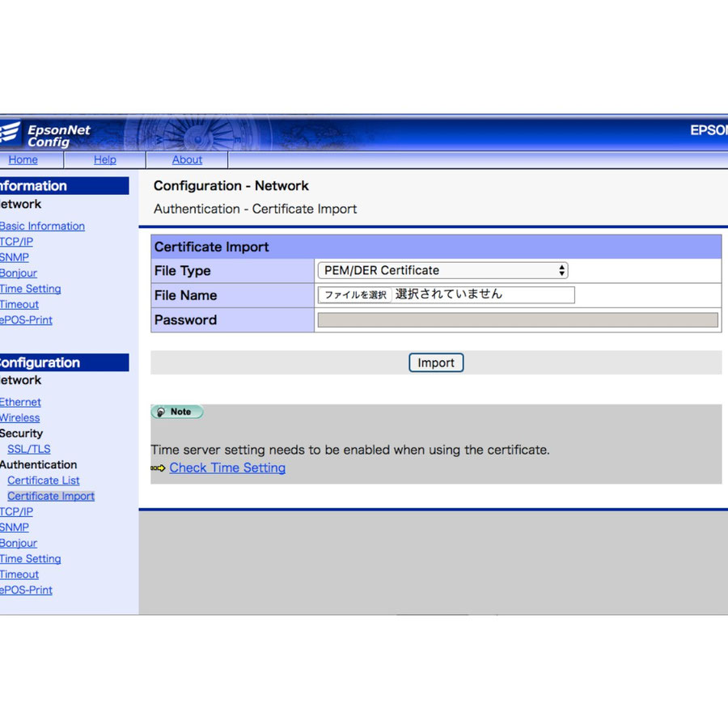Click the Password input field
This screenshot has height=728, width=728.
point(517,320)
